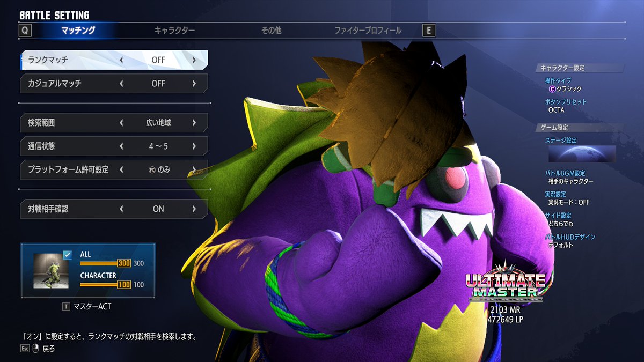The image size is (644, 362).
Task: Click the stage preview thumbnail
Action: click(x=582, y=154)
